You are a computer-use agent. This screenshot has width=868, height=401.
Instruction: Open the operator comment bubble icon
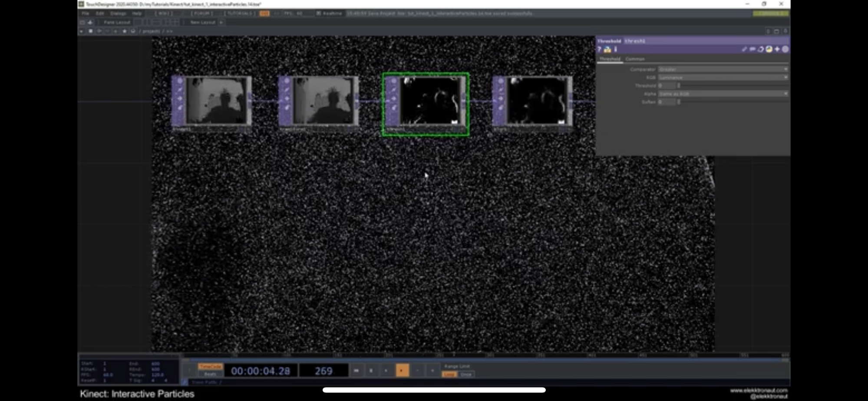coord(752,49)
